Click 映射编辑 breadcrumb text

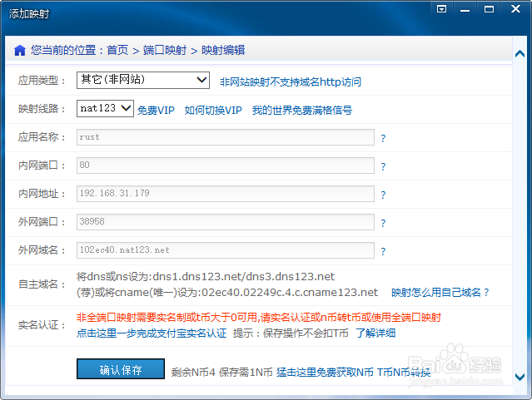pyautogui.click(x=223, y=50)
